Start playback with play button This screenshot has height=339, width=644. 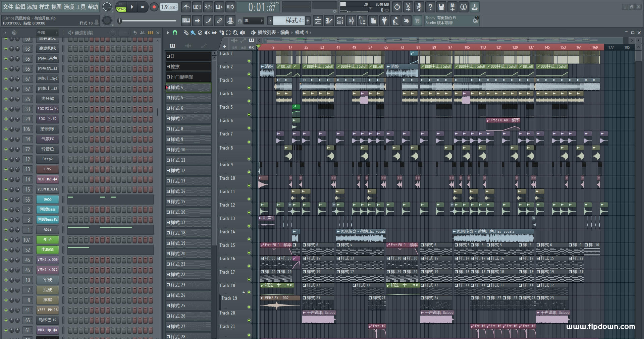tap(132, 7)
